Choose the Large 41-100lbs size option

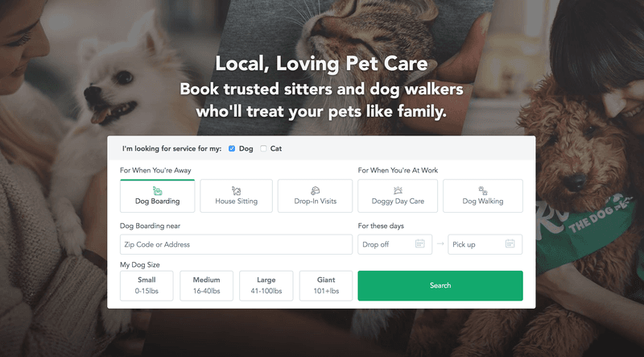click(266, 285)
